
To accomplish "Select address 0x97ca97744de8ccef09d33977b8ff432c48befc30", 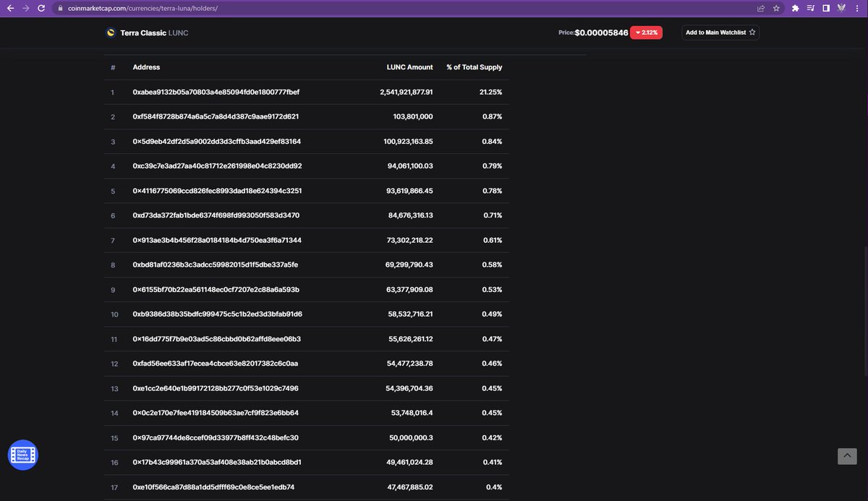I will tap(216, 438).
